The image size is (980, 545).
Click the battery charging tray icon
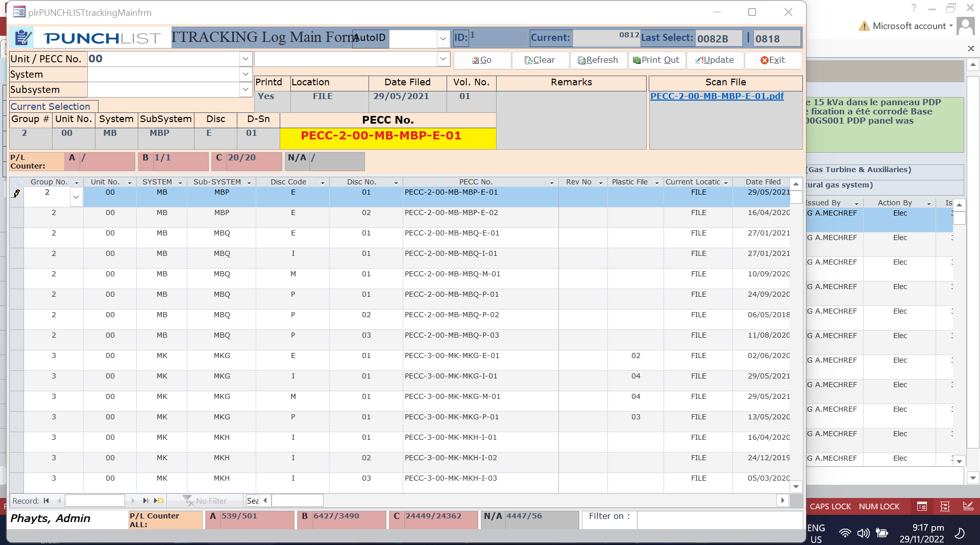[881, 533]
